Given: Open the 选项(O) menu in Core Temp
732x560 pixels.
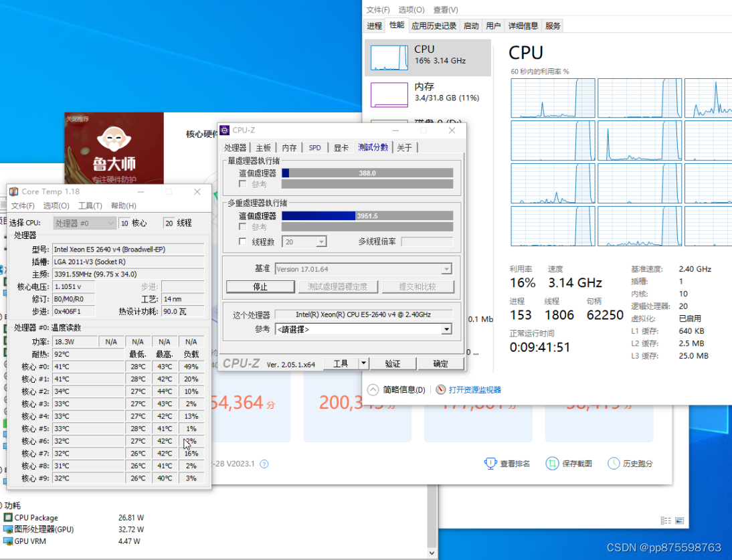Looking at the screenshot, I should (x=56, y=206).
